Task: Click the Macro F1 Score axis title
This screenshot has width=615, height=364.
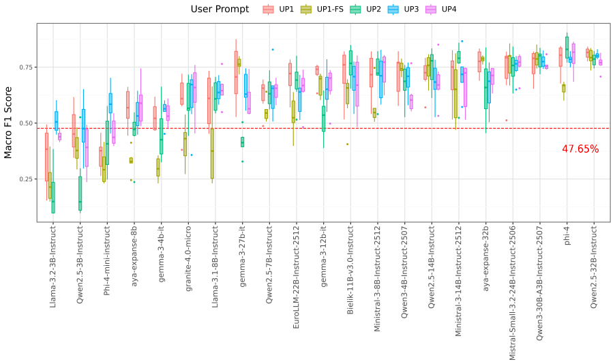Action: [8, 123]
